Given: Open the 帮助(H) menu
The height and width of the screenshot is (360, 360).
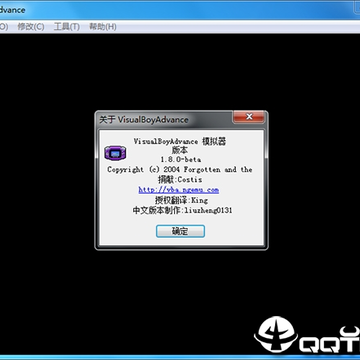Looking at the screenshot, I should (103, 27).
